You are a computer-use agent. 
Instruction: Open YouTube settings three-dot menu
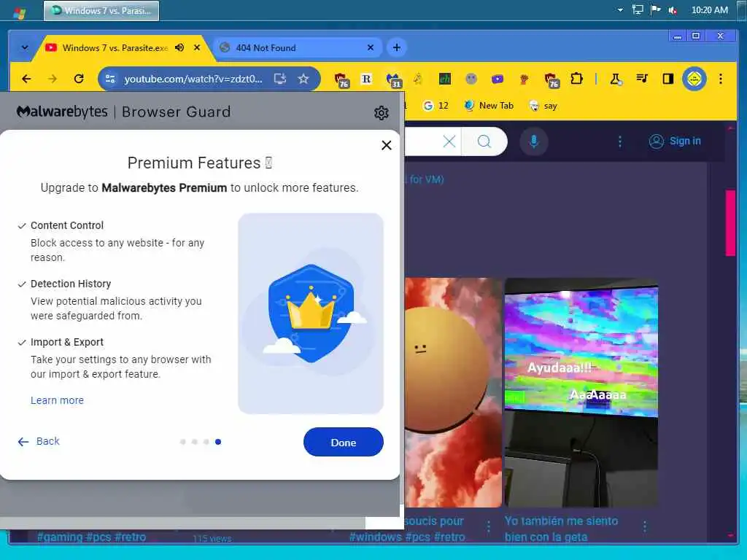pyautogui.click(x=619, y=141)
